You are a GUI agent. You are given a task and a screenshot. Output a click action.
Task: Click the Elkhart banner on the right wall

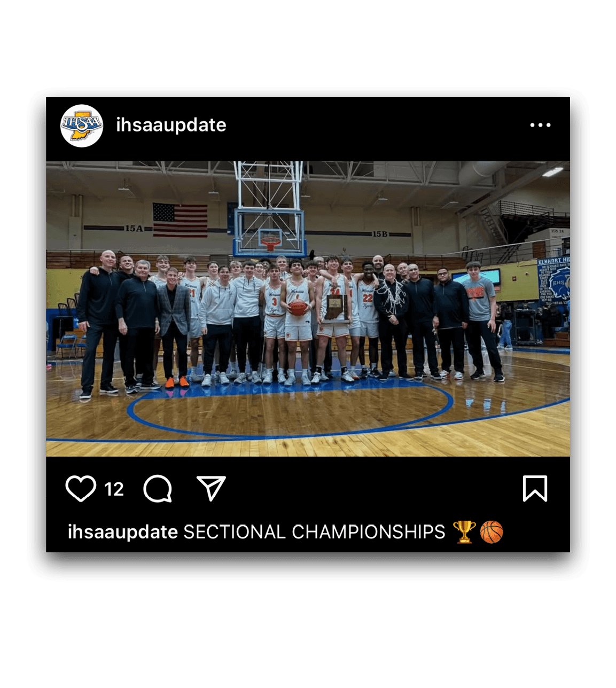coord(553,280)
